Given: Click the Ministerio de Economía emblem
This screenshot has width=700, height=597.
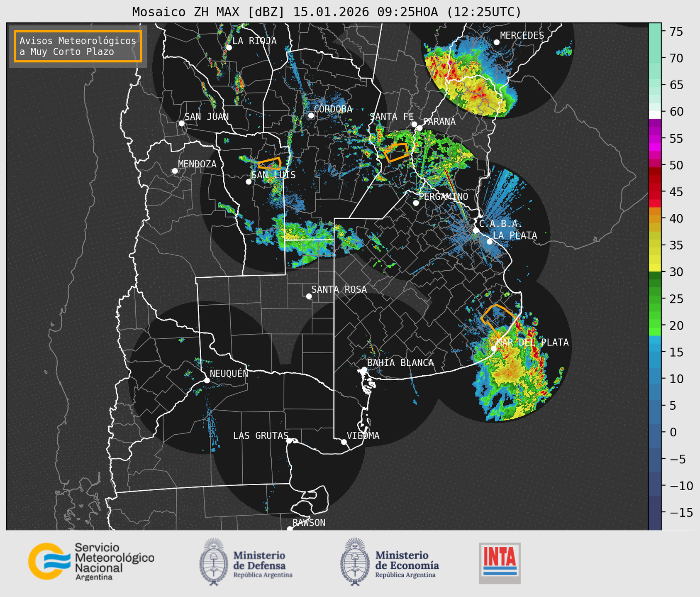Looking at the screenshot, I should [x=355, y=561].
